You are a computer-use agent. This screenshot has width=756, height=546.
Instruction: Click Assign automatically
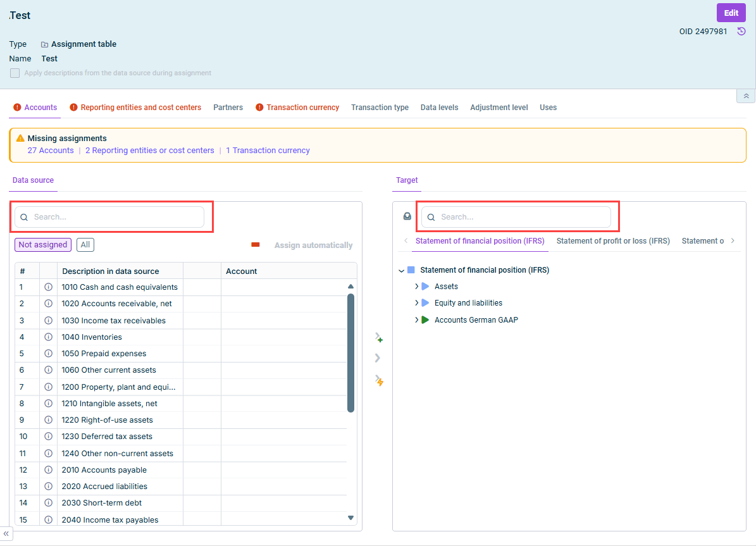(313, 245)
